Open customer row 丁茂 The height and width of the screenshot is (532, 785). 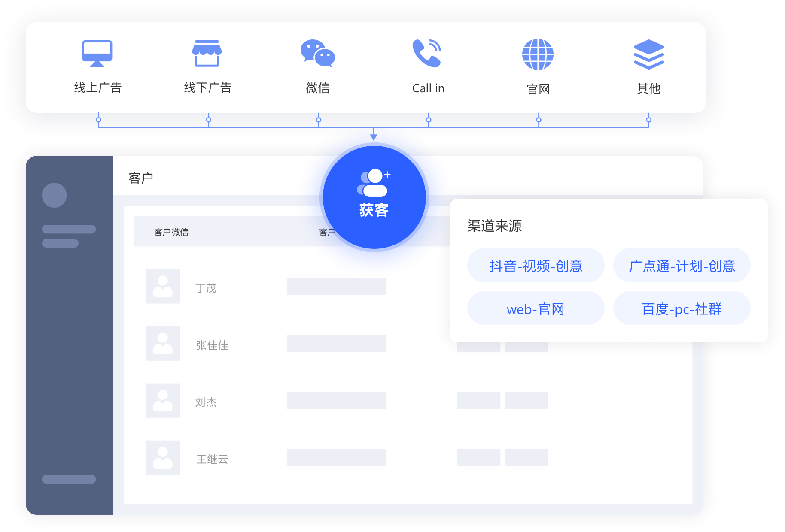206,288
